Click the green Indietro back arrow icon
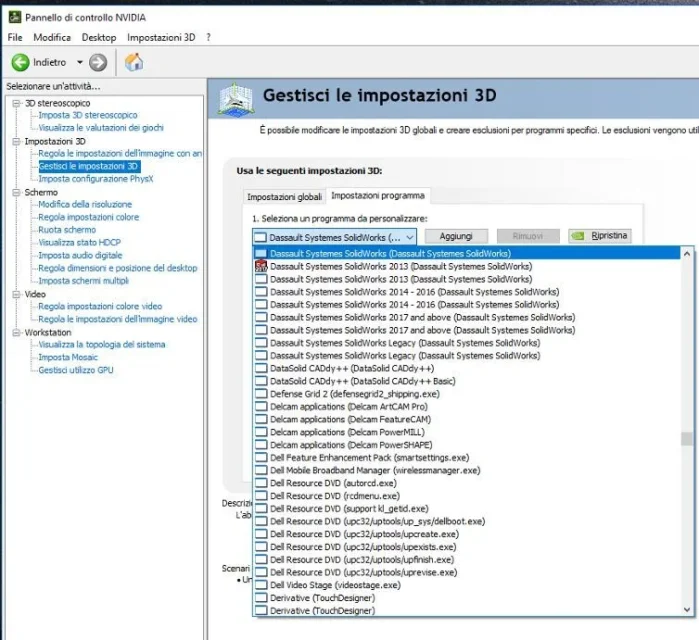 (20, 62)
